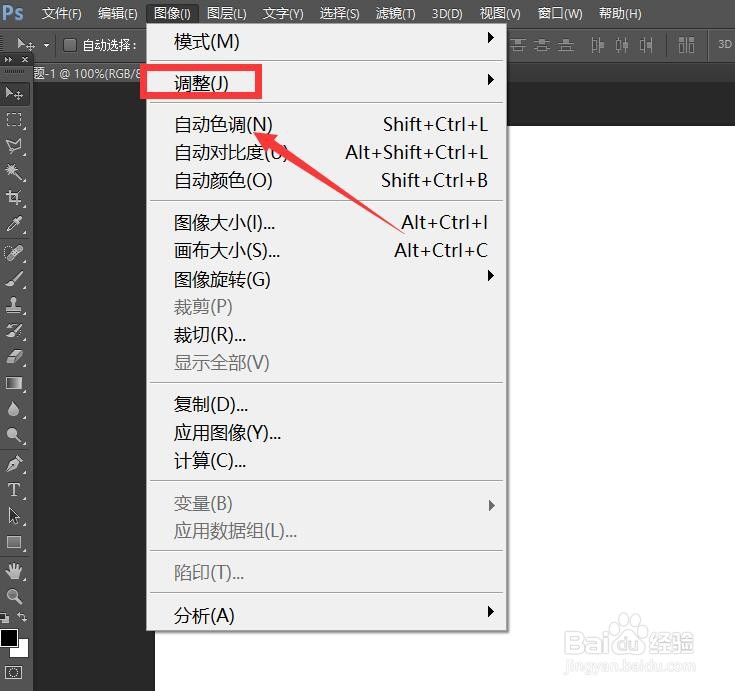
Task: Open 画布大小(S)... dialog
Action: (x=326, y=250)
